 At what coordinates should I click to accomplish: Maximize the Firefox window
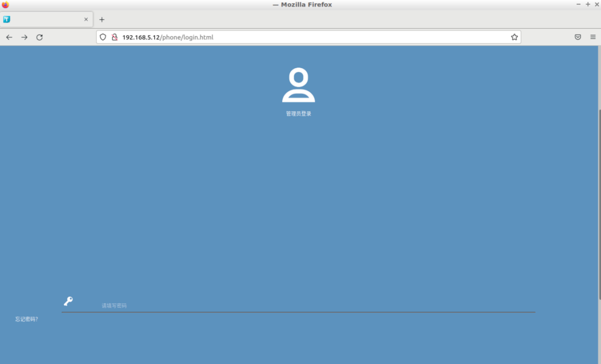[x=588, y=4]
